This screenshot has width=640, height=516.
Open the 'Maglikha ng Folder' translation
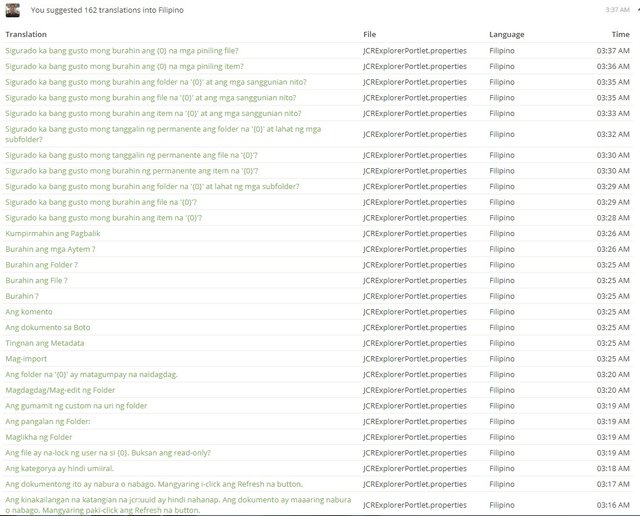pyautogui.click(x=39, y=437)
